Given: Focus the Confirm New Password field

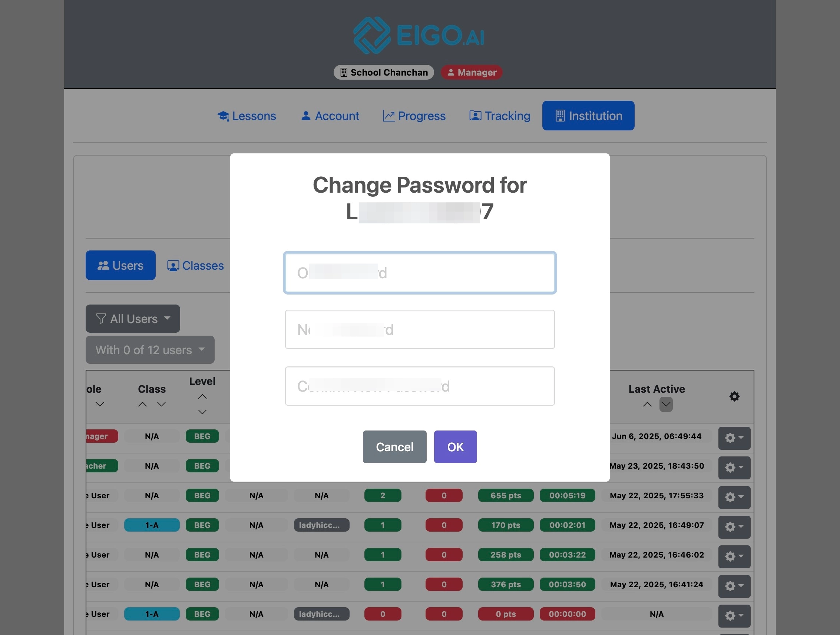Looking at the screenshot, I should coord(420,386).
